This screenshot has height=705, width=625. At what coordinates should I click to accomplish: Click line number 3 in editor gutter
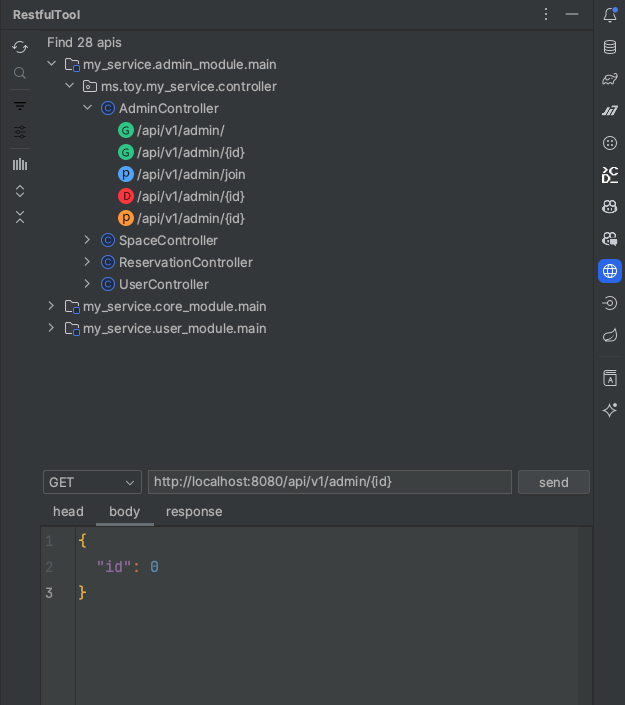point(49,593)
